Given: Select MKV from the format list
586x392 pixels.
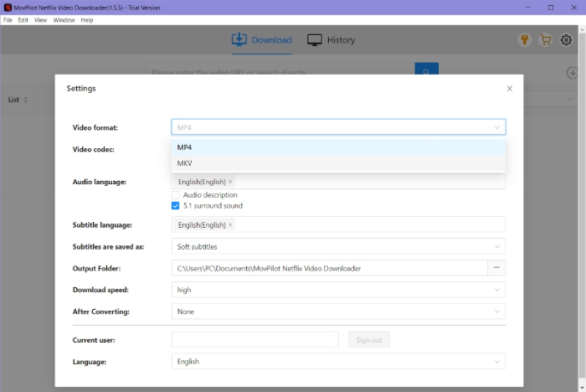Looking at the screenshot, I should [x=338, y=163].
